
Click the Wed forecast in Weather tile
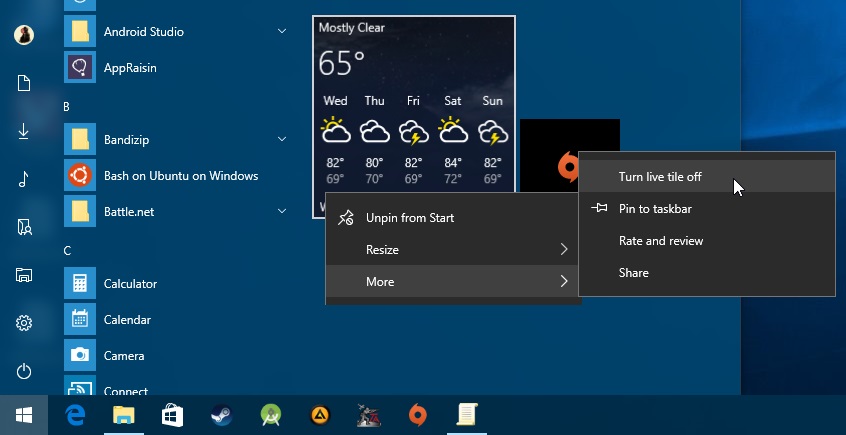point(335,141)
